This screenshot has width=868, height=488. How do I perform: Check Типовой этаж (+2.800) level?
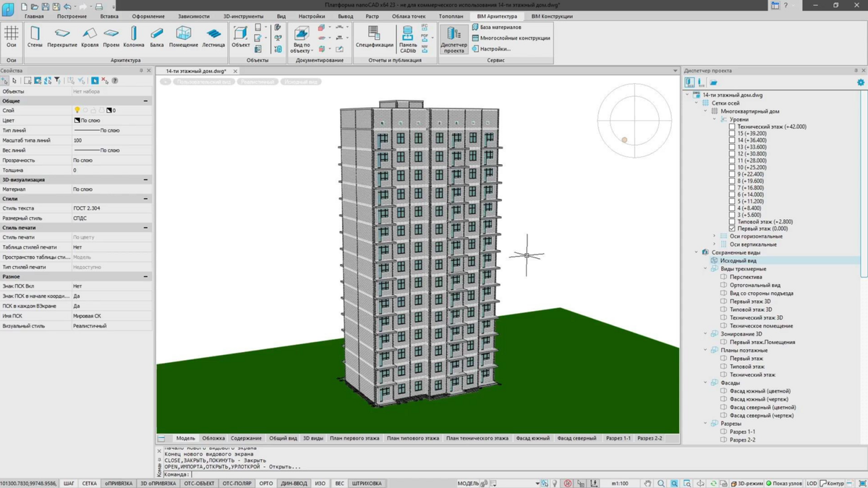732,222
